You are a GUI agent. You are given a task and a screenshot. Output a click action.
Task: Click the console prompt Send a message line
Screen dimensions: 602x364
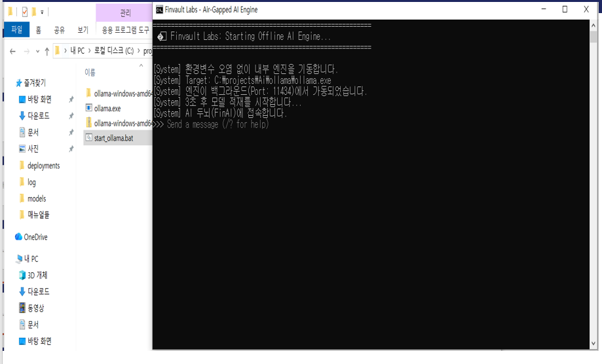click(217, 124)
